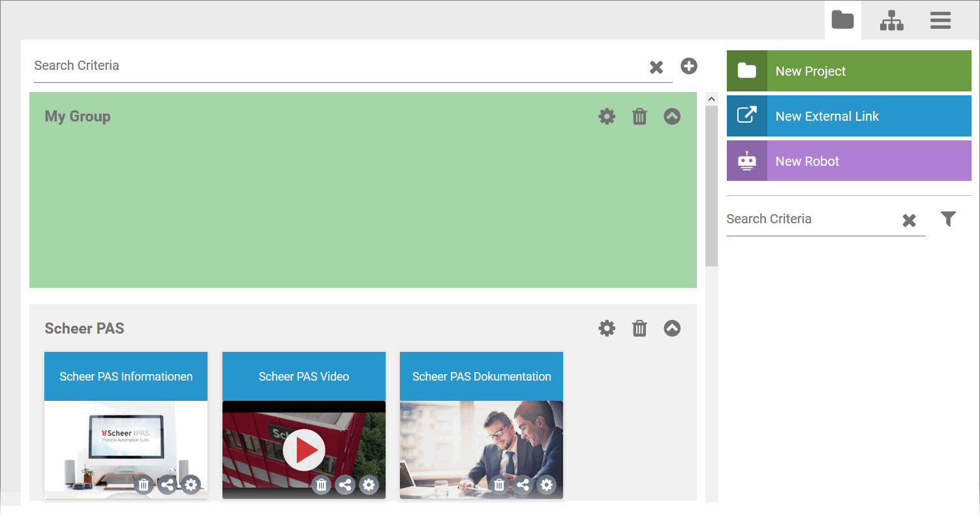The height and width of the screenshot is (519, 980).
Task: Open Scheer PAS group settings gear
Action: (x=607, y=328)
